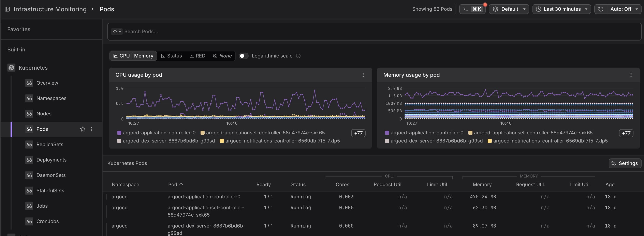644x236 pixels.
Task: Open CronJobs view in sidebar
Action: 47,222
